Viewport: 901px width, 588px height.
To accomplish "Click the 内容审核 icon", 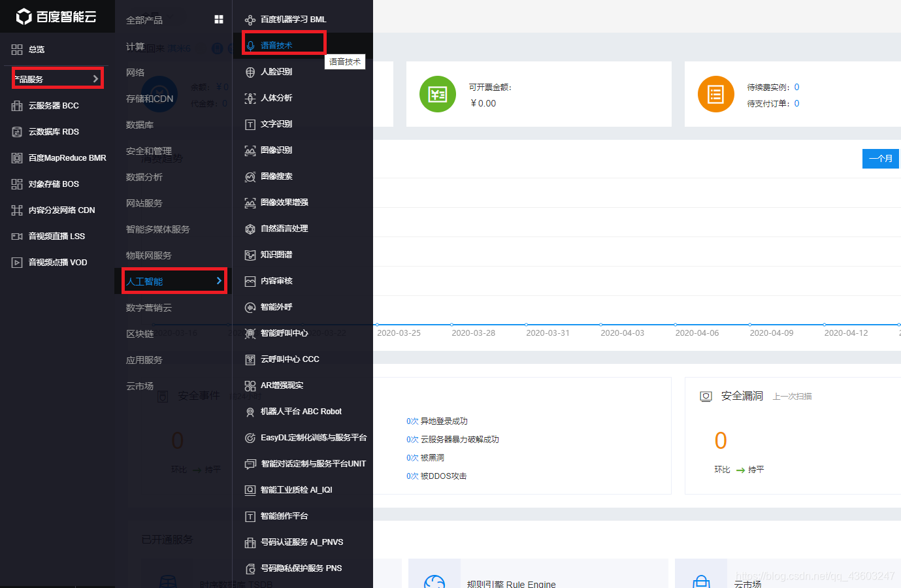I will [250, 282].
